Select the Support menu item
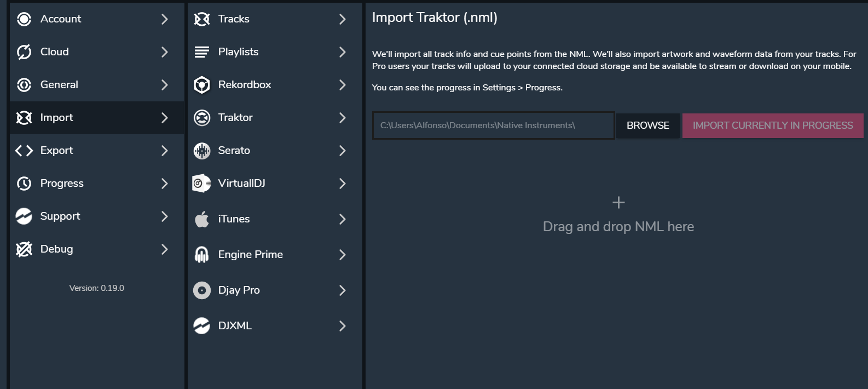This screenshot has width=868, height=389. [x=60, y=216]
